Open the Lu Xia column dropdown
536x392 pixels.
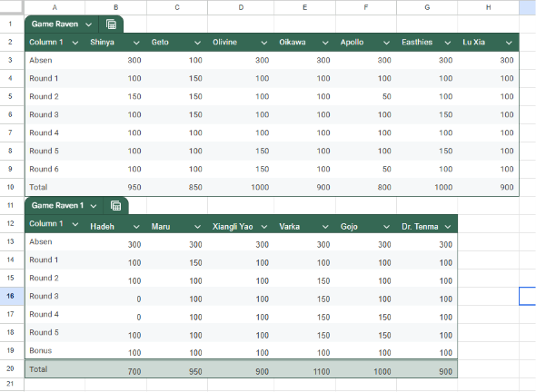[509, 43]
